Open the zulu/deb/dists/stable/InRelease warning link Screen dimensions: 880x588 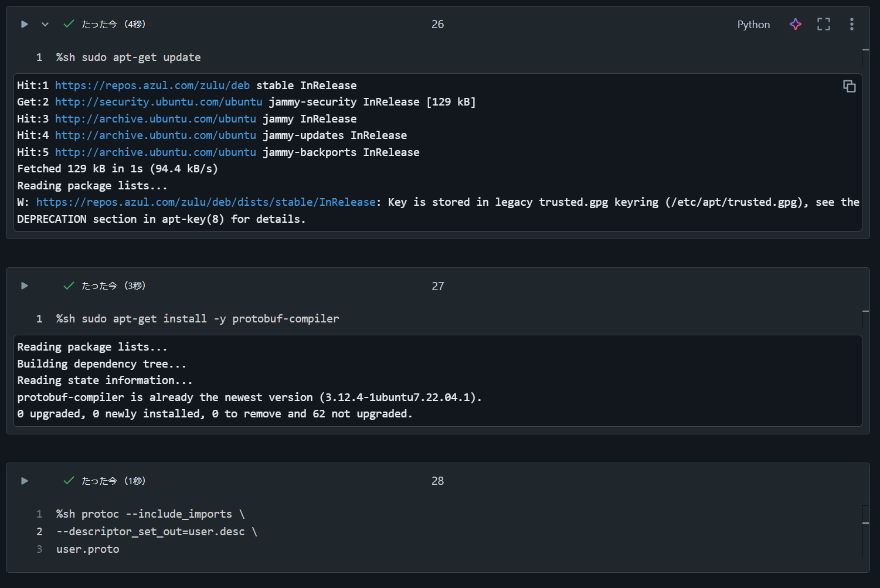(x=206, y=202)
